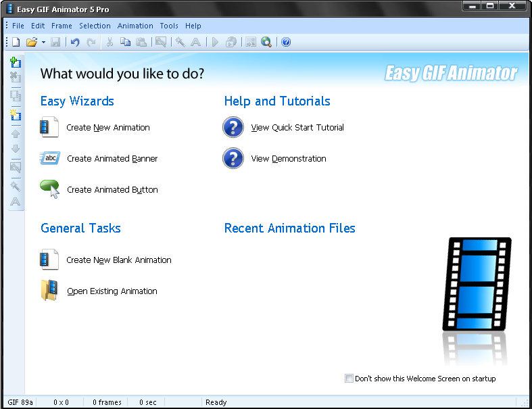
Task: Click the 0 frames status bar entry
Action: tap(107, 402)
